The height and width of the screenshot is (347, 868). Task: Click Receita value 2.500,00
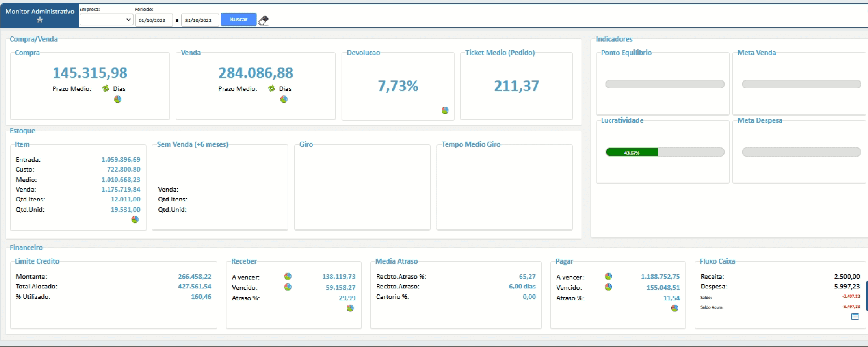847,276
